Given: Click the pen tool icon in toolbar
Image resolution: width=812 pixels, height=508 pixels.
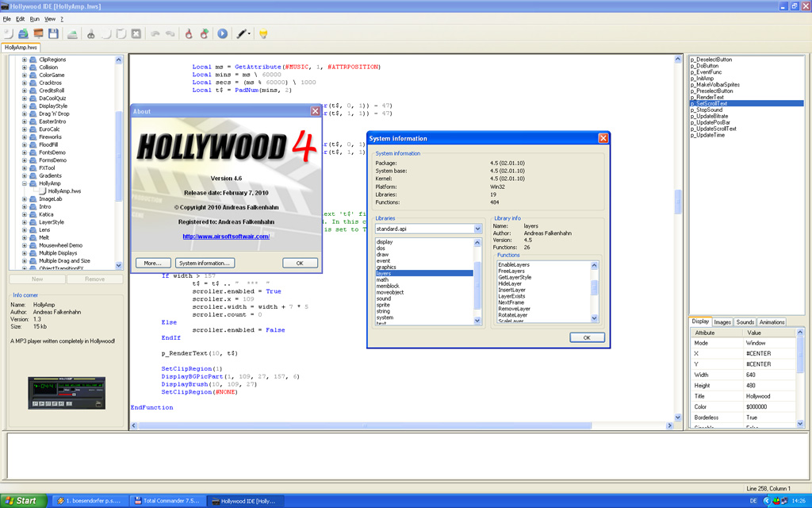Looking at the screenshot, I should [241, 33].
